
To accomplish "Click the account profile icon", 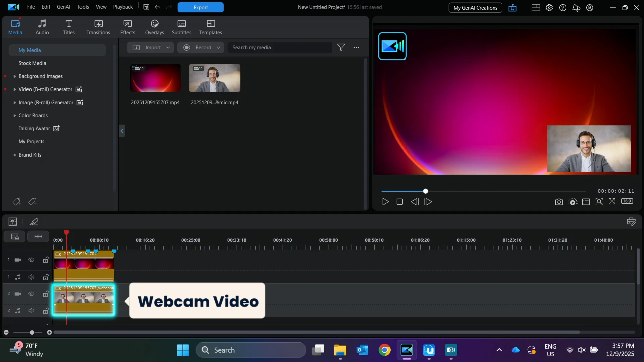I will [x=590, y=8].
